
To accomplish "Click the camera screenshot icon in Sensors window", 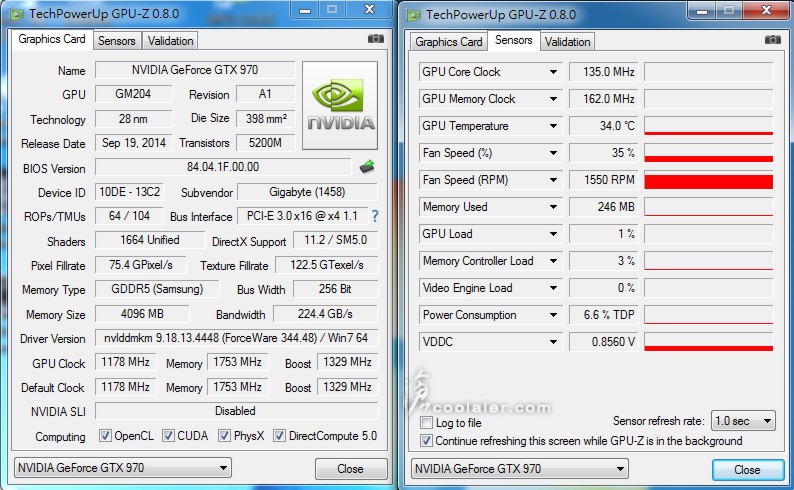I will 772,40.
